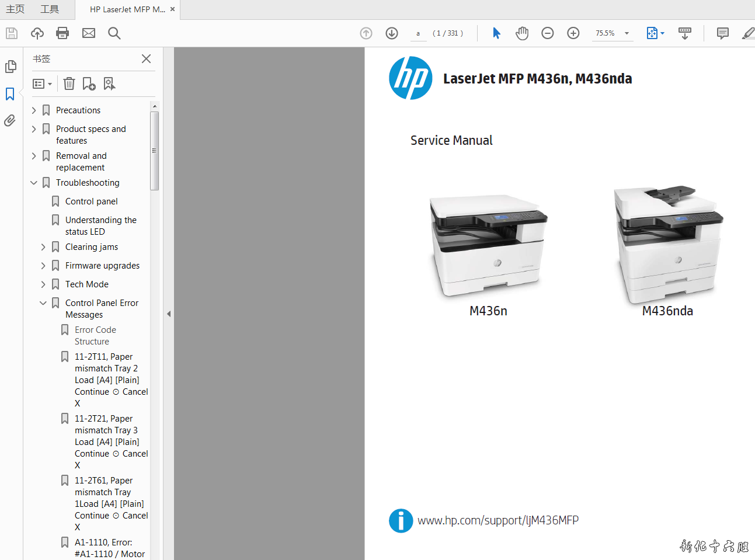Toggle the page thumbnails panel
755x560 pixels.
point(10,67)
